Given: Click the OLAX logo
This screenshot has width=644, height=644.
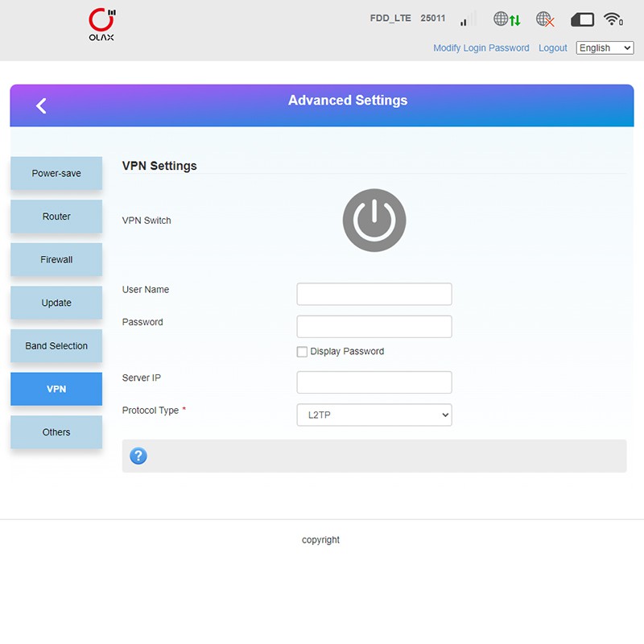Looking at the screenshot, I should click(101, 25).
